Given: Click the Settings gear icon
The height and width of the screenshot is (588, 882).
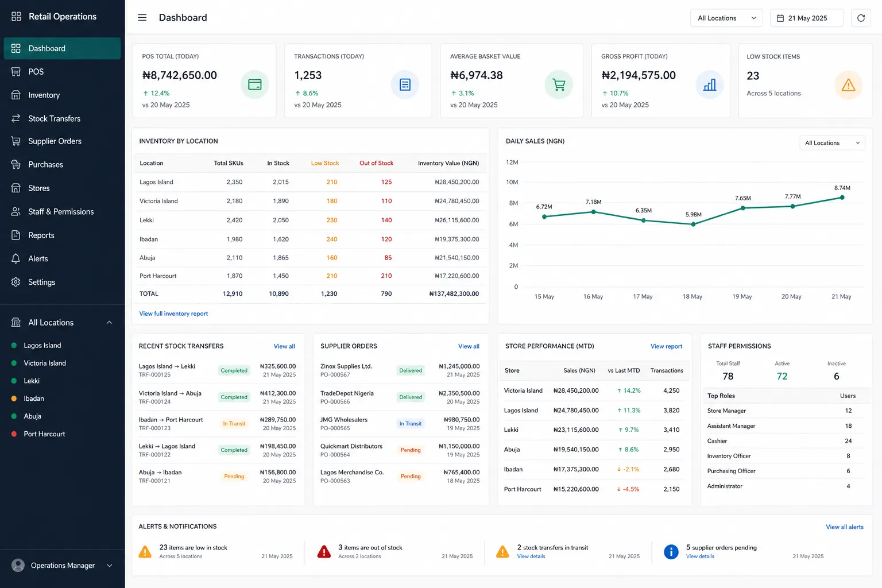Looking at the screenshot, I should pyautogui.click(x=16, y=283).
